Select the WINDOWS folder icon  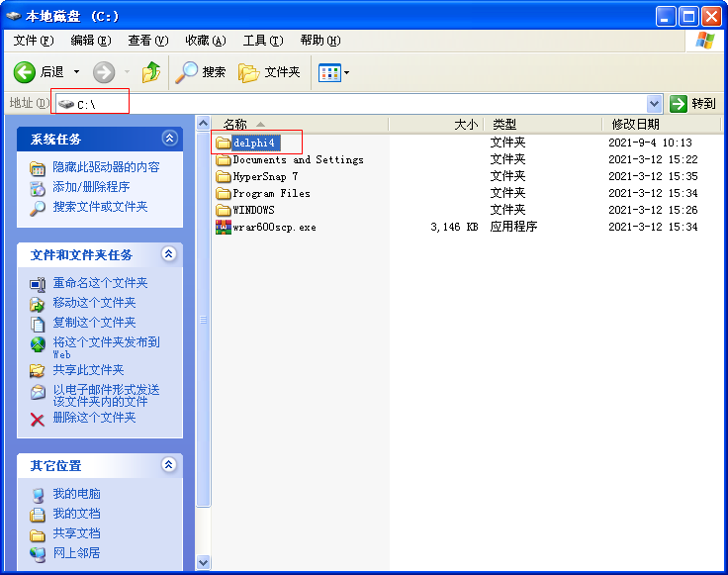click(224, 211)
